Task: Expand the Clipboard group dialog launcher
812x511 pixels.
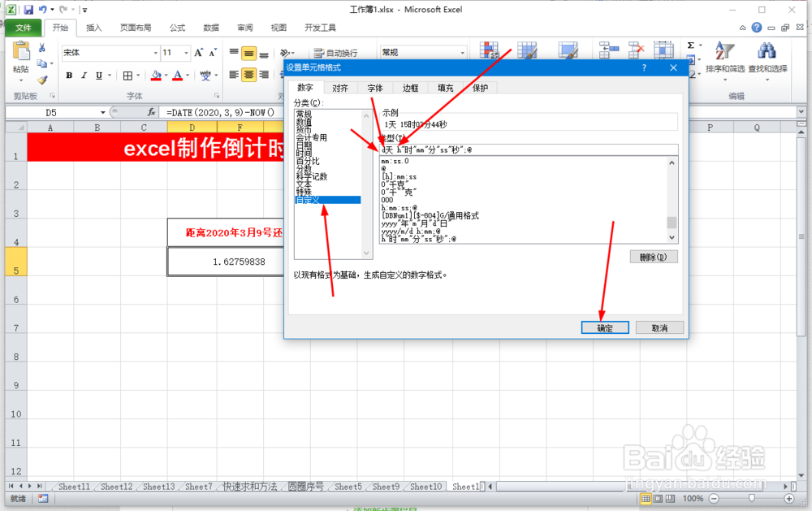Action: 52,96
